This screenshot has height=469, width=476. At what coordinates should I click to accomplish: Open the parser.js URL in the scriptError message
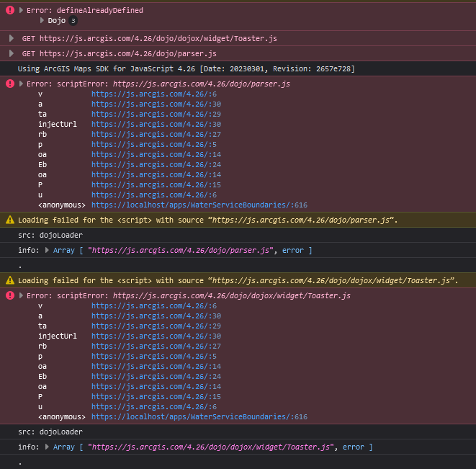point(202,84)
